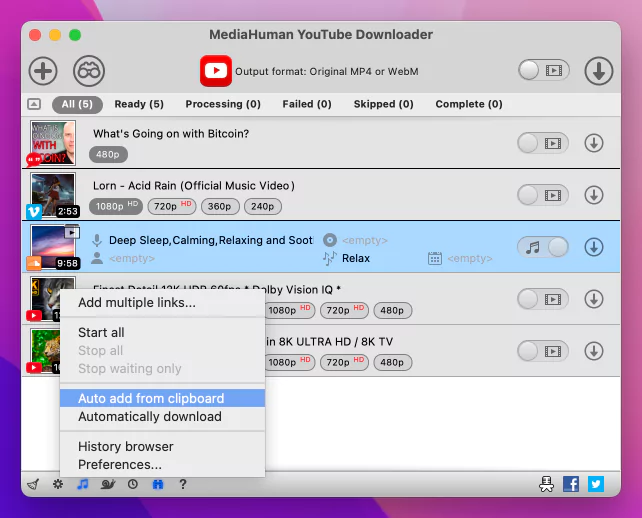
Task: Toggle the global video/audio switch in toolbar
Action: point(544,71)
